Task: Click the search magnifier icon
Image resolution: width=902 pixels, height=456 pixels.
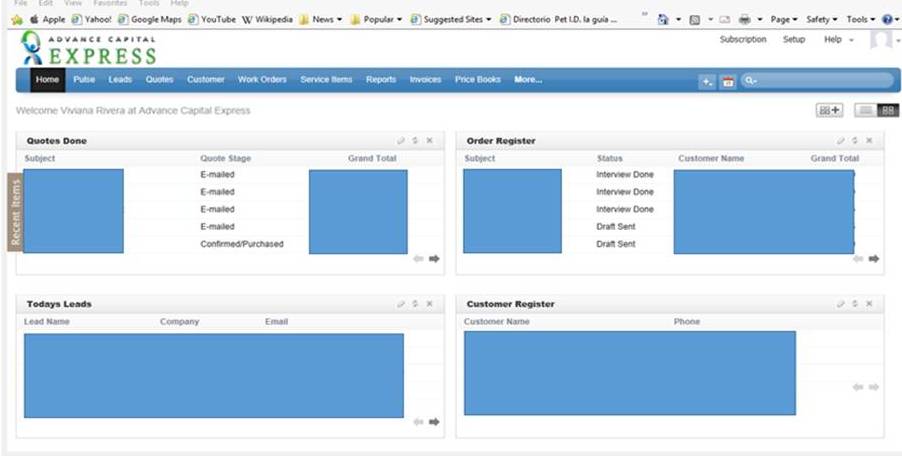Action: tap(750, 81)
